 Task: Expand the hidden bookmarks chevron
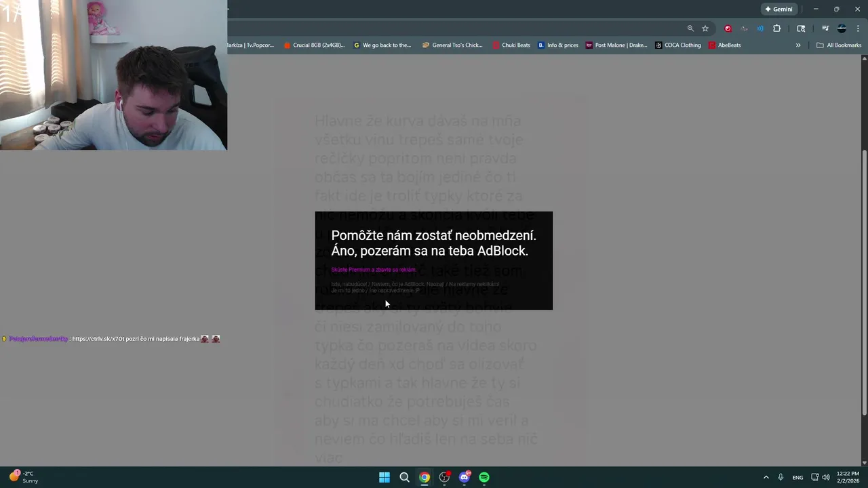(798, 45)
